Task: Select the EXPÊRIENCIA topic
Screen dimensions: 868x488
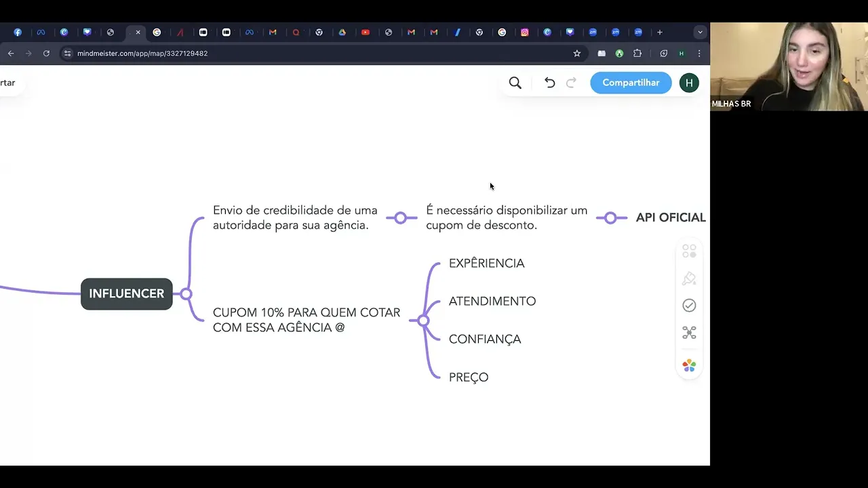Action: coord(487,263)
